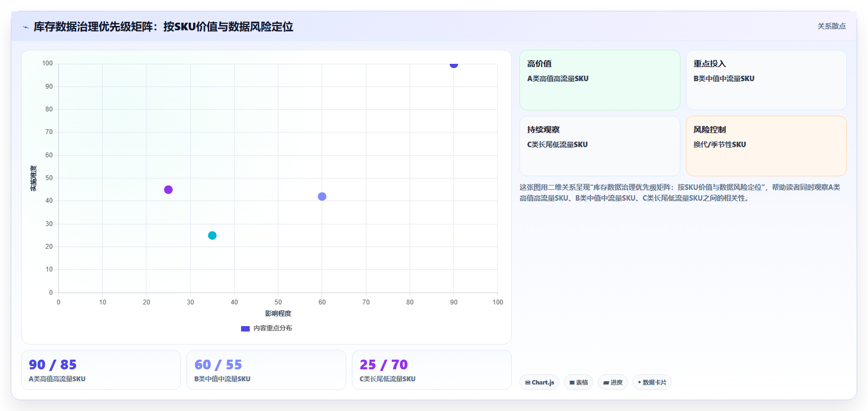Click the 数据卡片 tag chip
Viewport: 868px width, 411px height.
pos(652,382)
